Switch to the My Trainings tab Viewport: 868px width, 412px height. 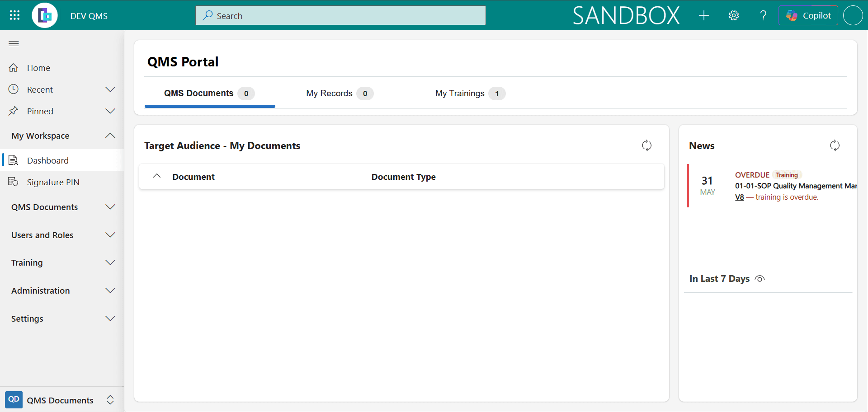[470, 94]
